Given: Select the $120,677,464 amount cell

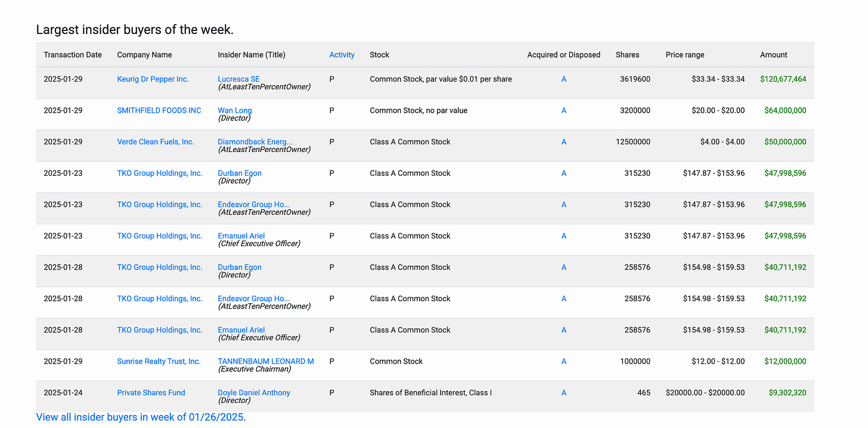Looking at the screenshot, I should [x=783, y=79].
